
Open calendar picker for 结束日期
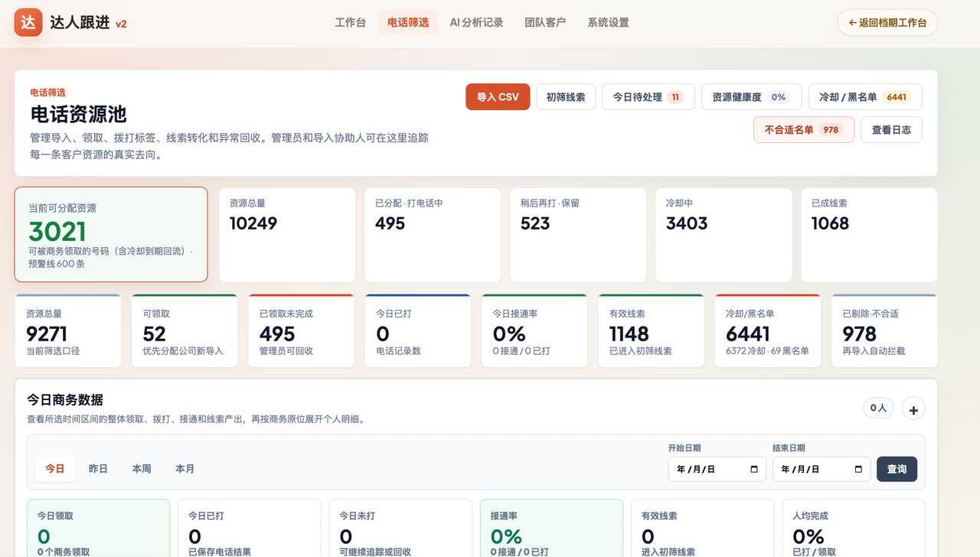click(x=858, y=469)
